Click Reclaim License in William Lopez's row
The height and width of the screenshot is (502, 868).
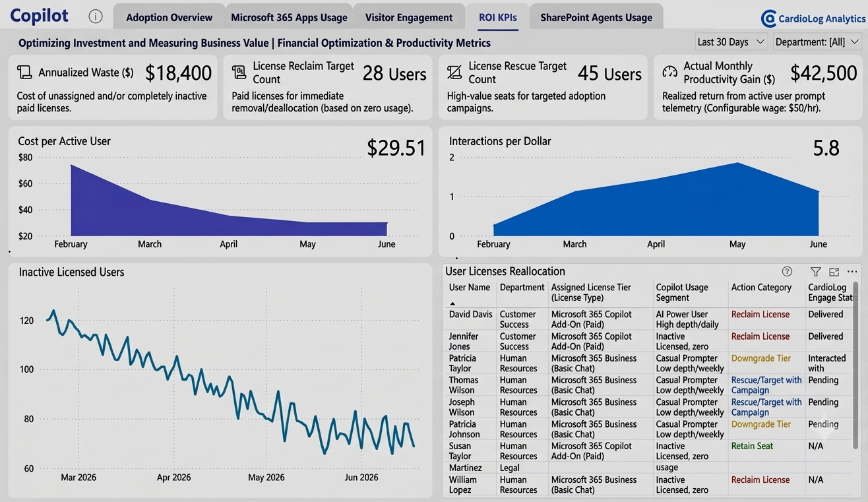(x=760, y=480)
